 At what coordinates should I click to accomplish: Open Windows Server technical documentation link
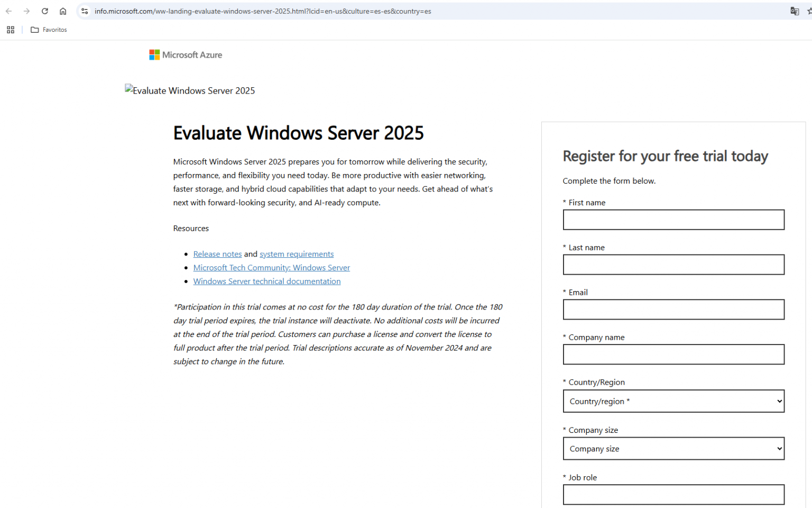(x=267, y=282)
